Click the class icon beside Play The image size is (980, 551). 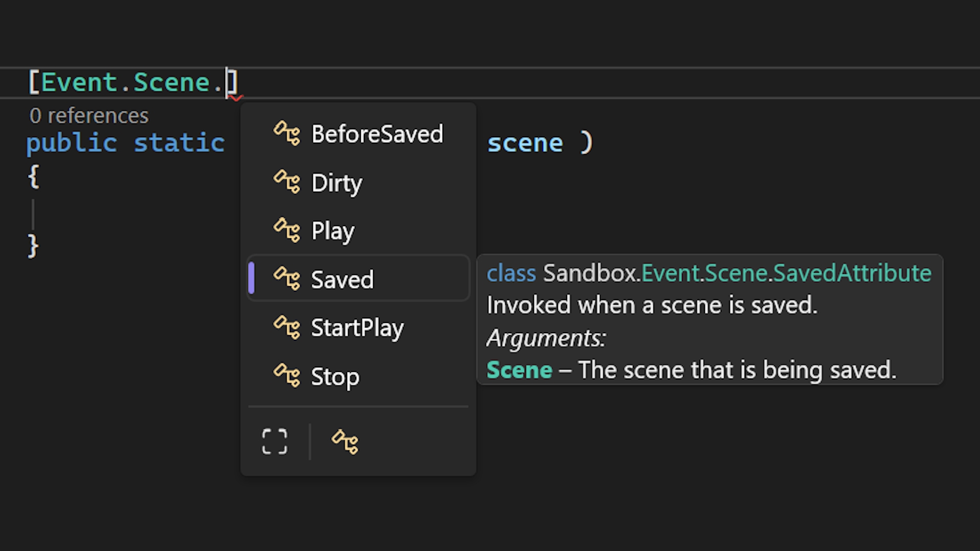click(x=287, y=231)
